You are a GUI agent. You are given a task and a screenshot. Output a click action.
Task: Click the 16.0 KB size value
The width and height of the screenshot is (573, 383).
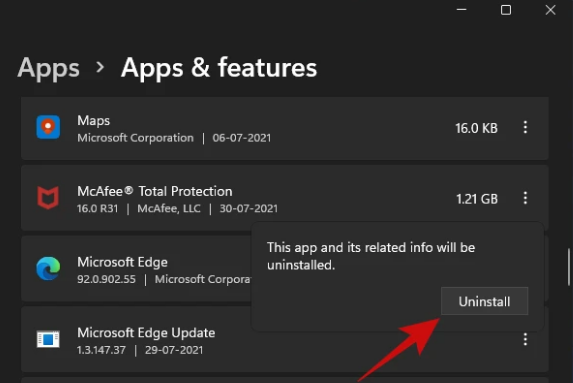[x=476, y=128]
